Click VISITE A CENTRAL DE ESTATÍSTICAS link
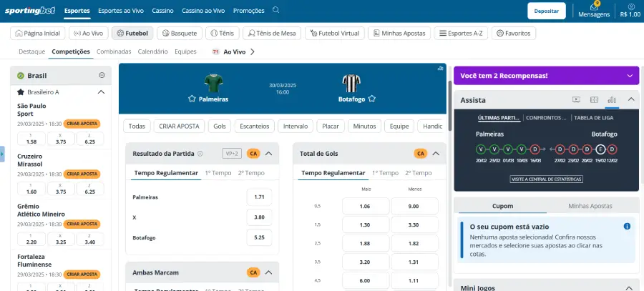 pos(546,179)
